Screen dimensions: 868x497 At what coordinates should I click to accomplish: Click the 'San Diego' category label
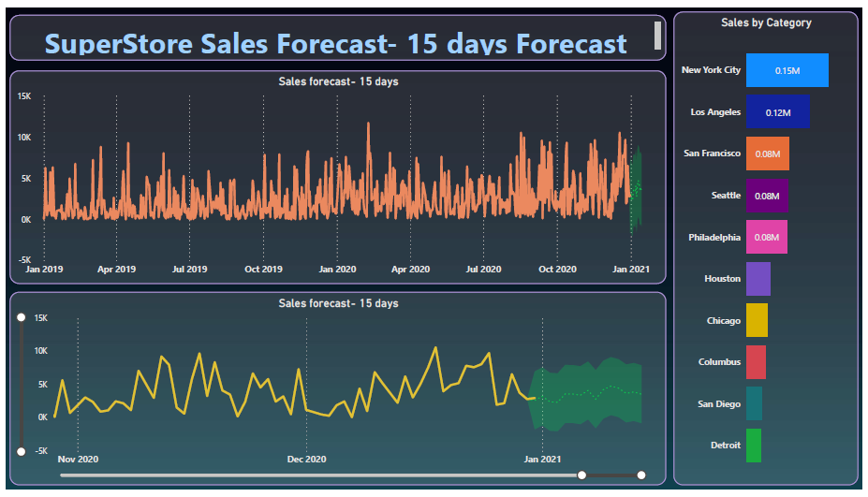pos(719,404)
